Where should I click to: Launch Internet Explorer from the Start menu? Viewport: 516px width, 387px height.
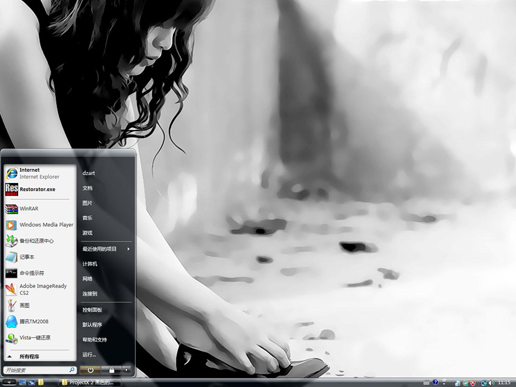[x=39, y=173]
